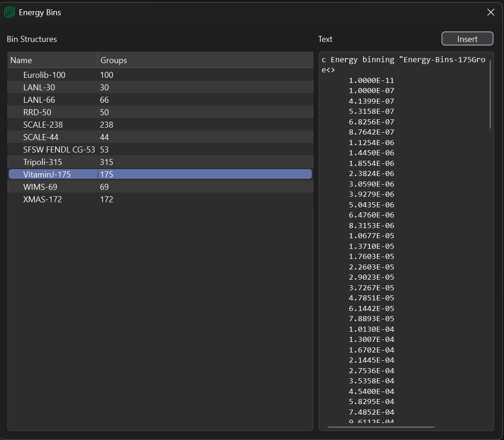
Task: Select the LANL-66 row
Action: [x=160, y=100]
